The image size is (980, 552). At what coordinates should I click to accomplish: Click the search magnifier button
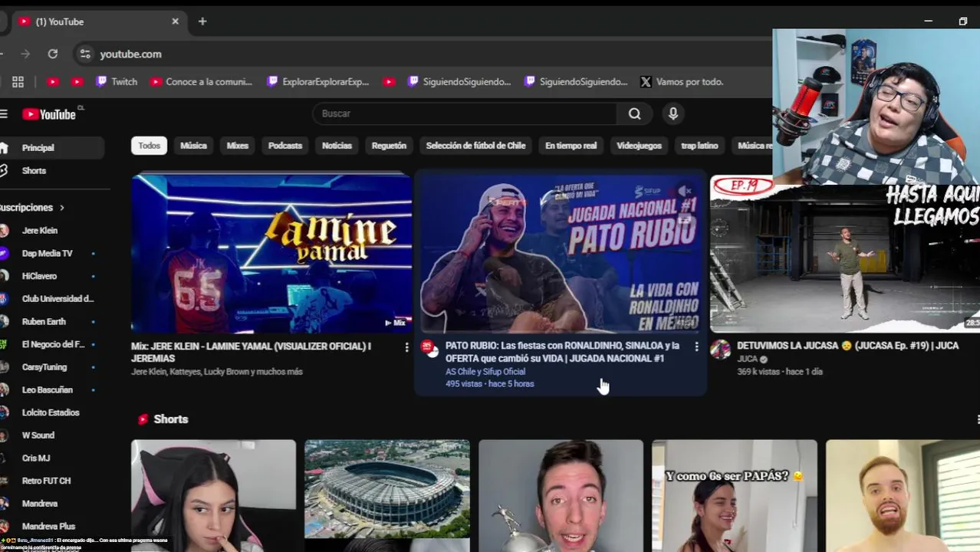(x=634, y=113)
